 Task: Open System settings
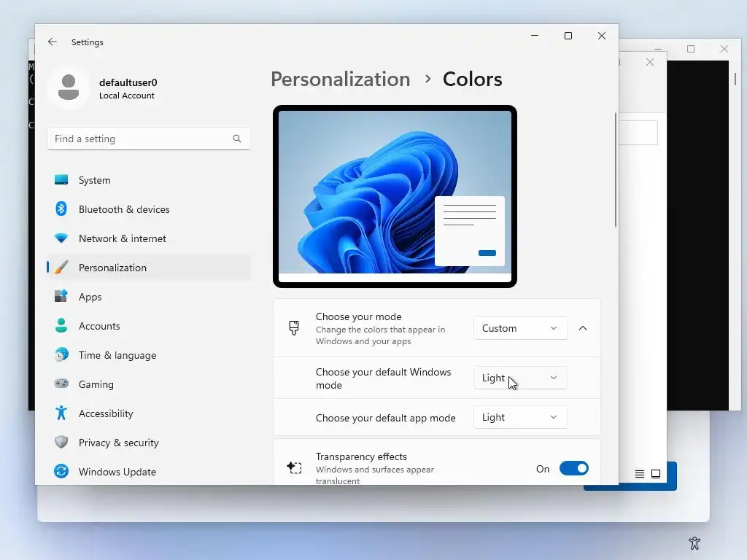(149, 180)
